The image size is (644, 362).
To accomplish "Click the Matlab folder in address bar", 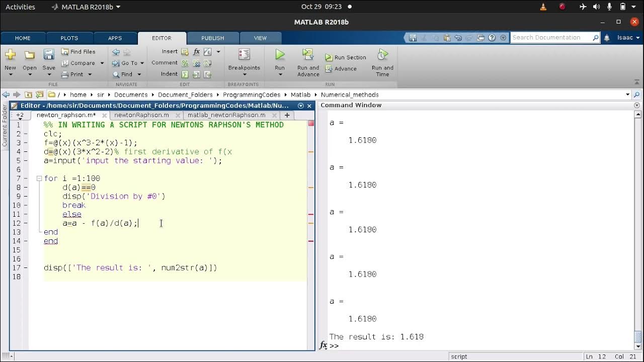I will [x=300, y=95].
